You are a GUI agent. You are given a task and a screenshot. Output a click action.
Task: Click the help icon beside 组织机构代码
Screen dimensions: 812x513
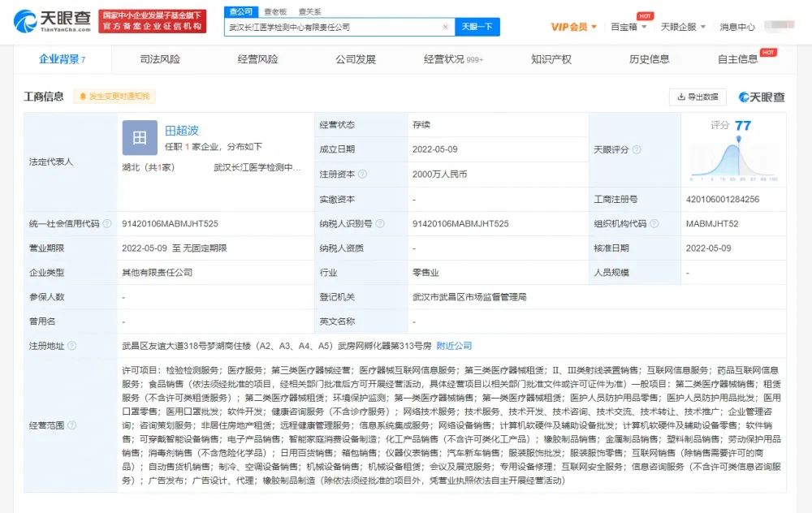pyautogui.click(x=654, y=224)
